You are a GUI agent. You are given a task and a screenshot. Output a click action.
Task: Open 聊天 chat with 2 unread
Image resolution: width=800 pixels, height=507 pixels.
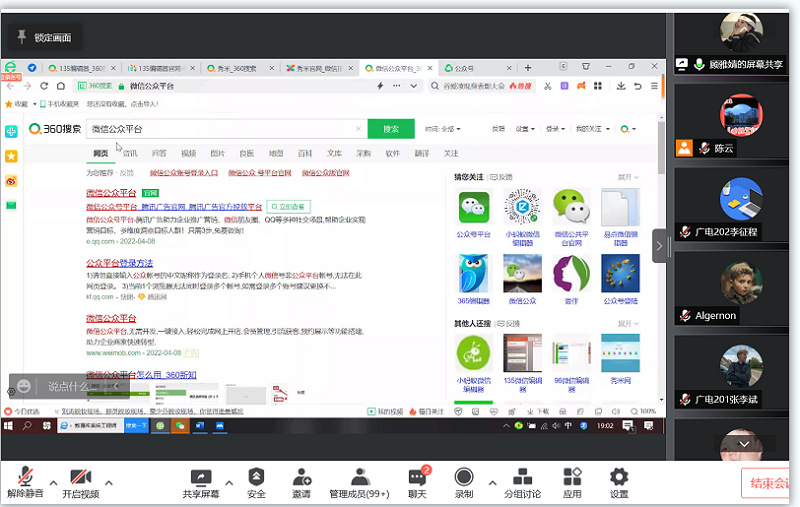coord(418,483)
